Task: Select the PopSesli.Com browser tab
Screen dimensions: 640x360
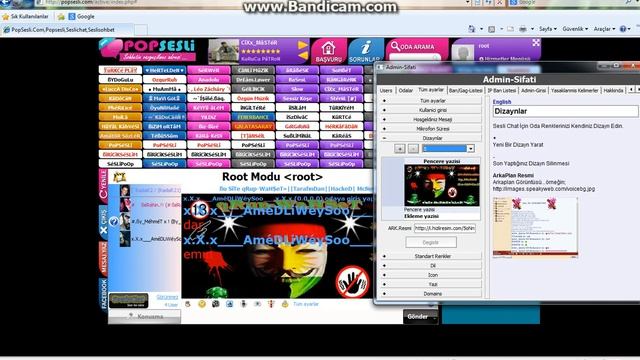Action: click(67, 30)
